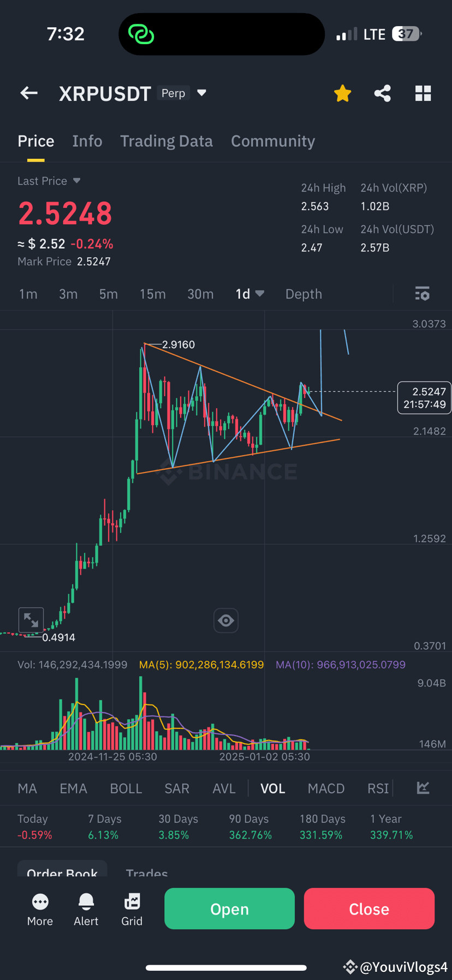This screenshot has height=980, width=452.
Task: Tap the battery indicator in status bar
Action: click(x=407, y=34)
